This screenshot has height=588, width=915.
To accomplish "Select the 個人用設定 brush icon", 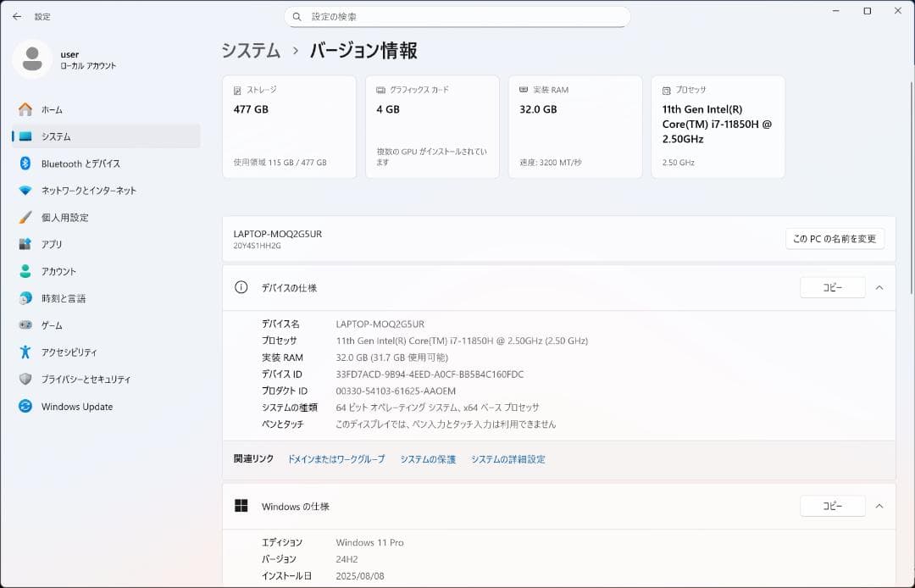I will tap(25, 218).
